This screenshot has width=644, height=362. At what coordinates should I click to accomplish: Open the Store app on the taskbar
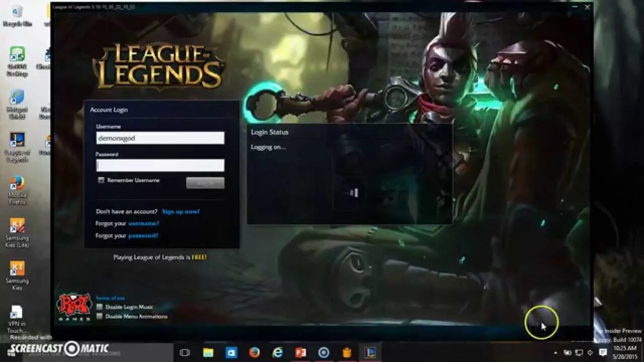(231, 352)
